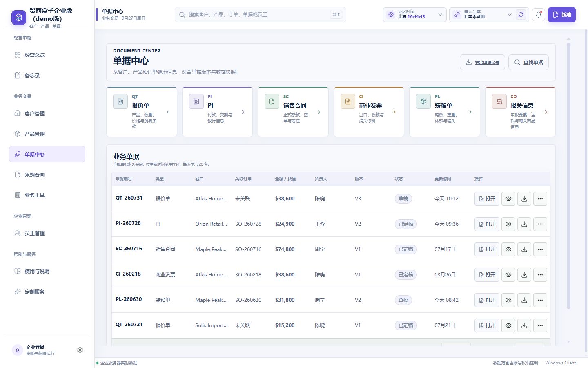Screen dimensions: 588x368
Task: Click the 新建 button
Action: coord(562,15)
